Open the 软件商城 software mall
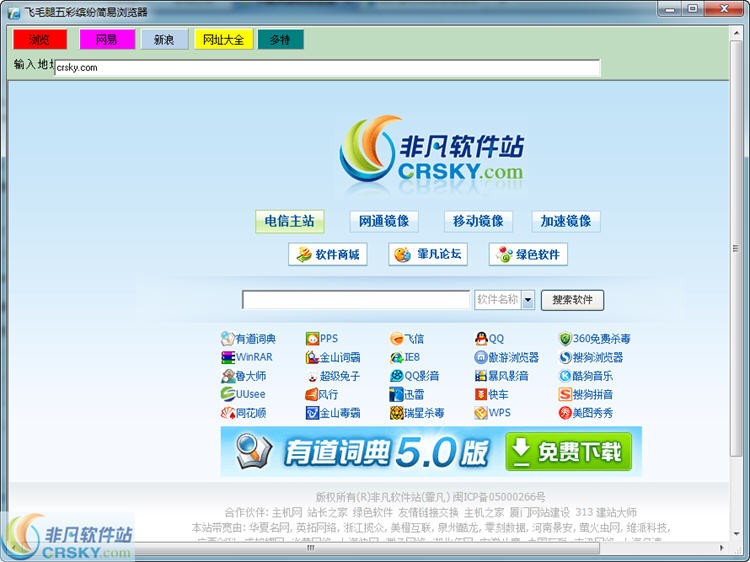Screen dimensions: 750x562 [328, 254]
